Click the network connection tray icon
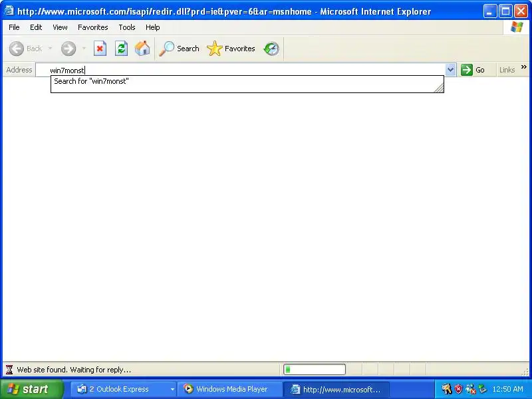The width and height of the screenshot is (532, 399). (471, 389)
